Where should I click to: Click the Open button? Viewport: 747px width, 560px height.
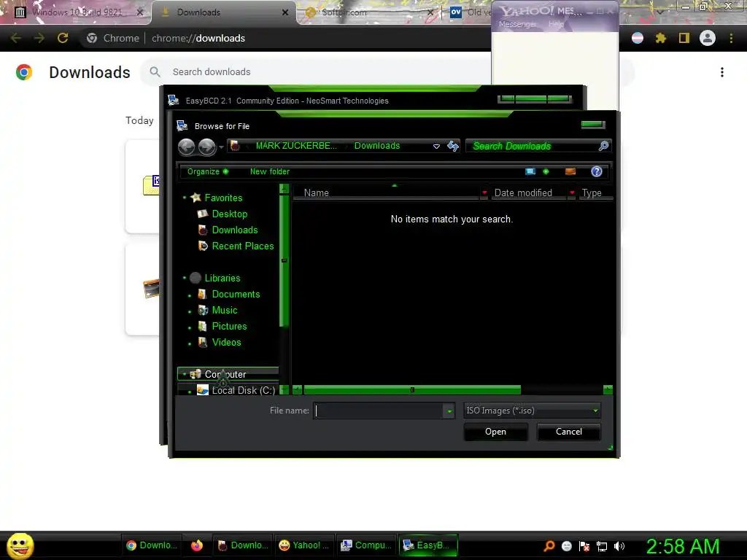495,432
